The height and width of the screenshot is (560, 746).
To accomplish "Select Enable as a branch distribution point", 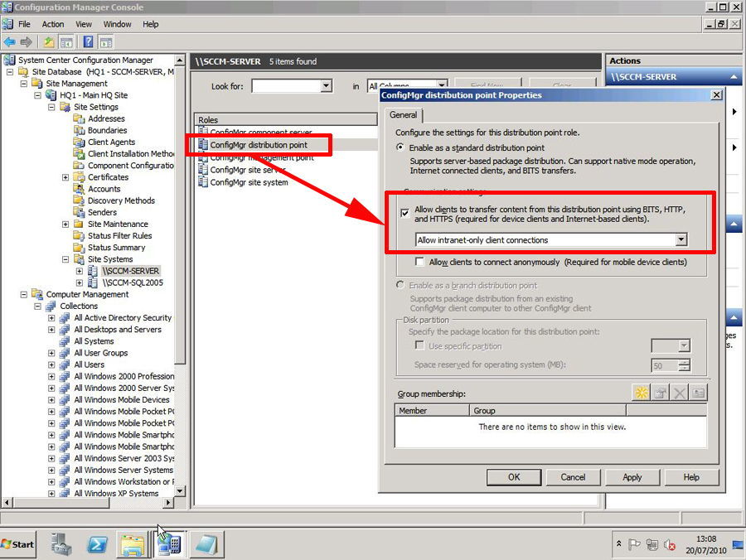I will (400, 285).
